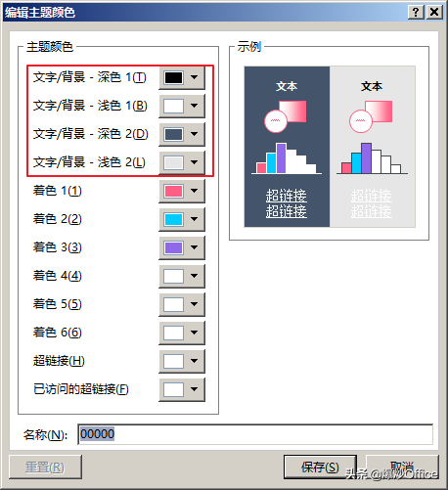
Task: Expand the 文字/背景 - 浅色 2 dropdown
Action: pyautogui.click(x=195, y=162)
